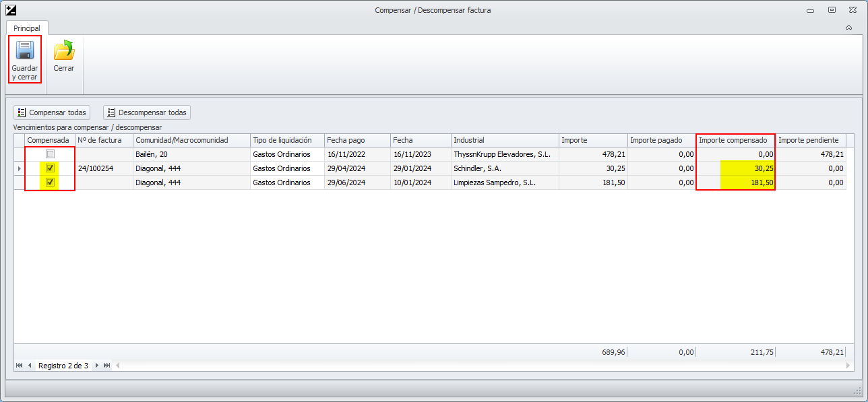Sort by Importe pendiente column header
Viewport: 868px width, 402px height.
(x=811, y=140)
